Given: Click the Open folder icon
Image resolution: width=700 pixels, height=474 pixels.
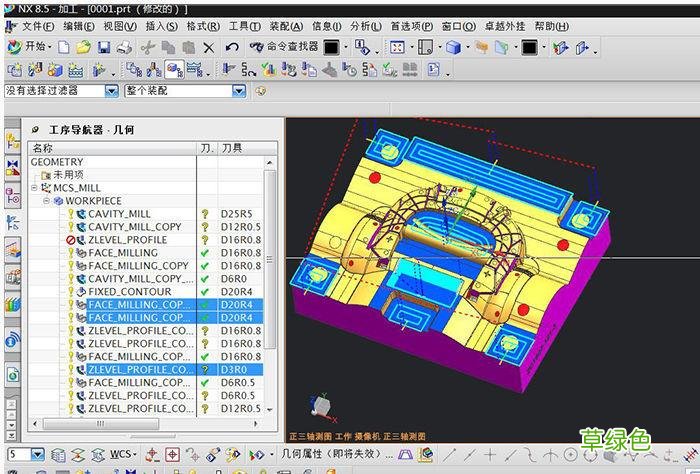Looking at the screenshot, I should 83,47.
